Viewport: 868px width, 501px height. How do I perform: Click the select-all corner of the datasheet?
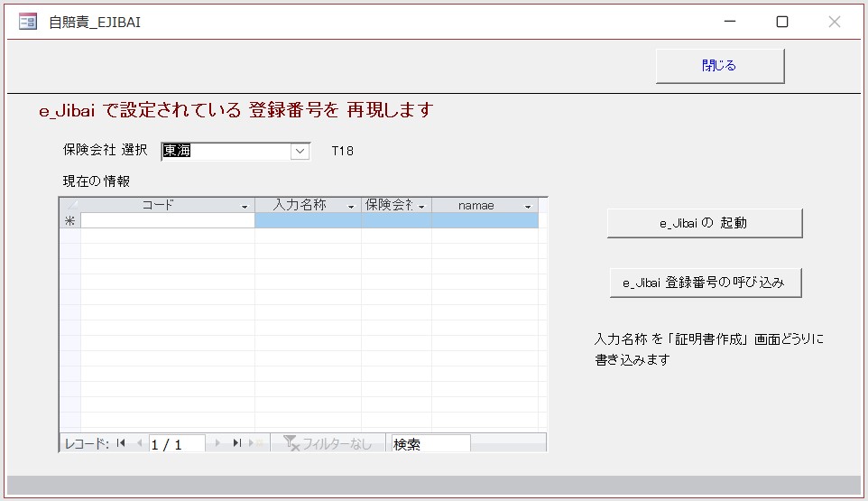(70, 206)
